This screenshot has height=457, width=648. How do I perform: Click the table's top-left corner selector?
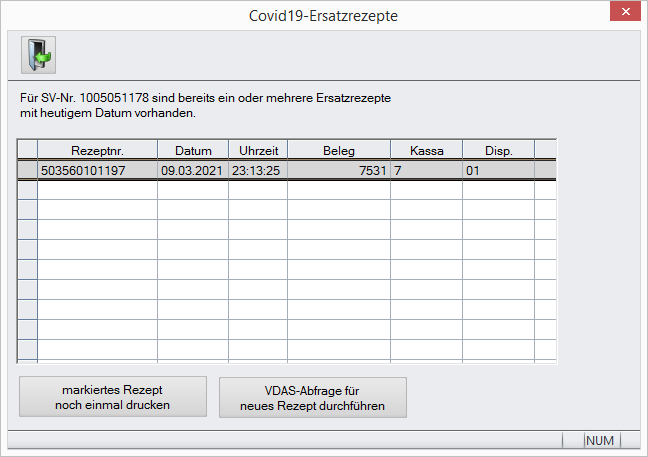tap(27, 150)
